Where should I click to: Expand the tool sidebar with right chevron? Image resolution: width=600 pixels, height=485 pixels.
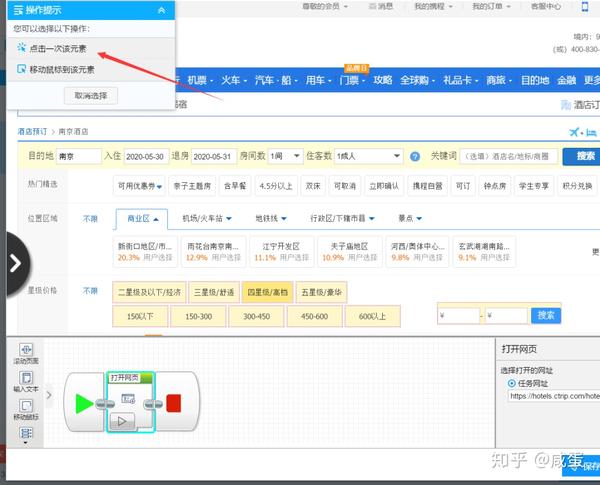[x=49, y=395]
